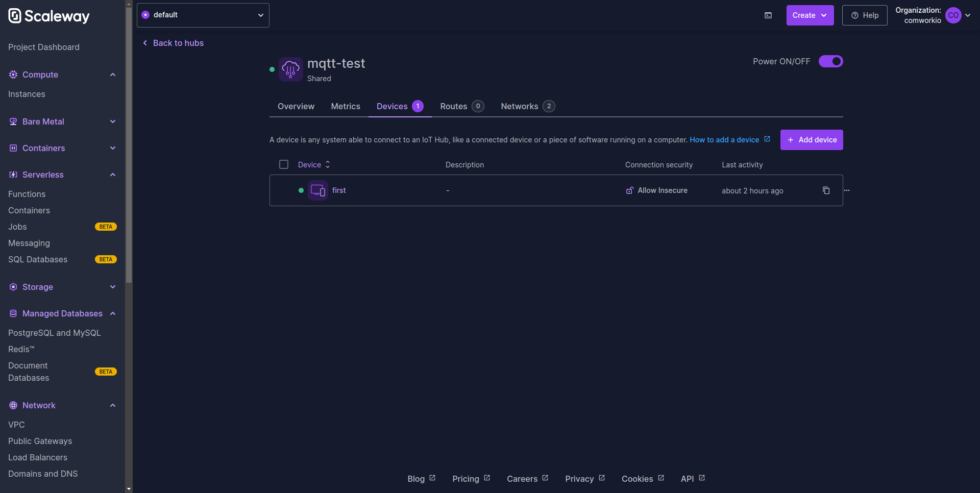Collapse the Compute section
The width and height of the screenshot is (980, 493).
click(113, 75)
